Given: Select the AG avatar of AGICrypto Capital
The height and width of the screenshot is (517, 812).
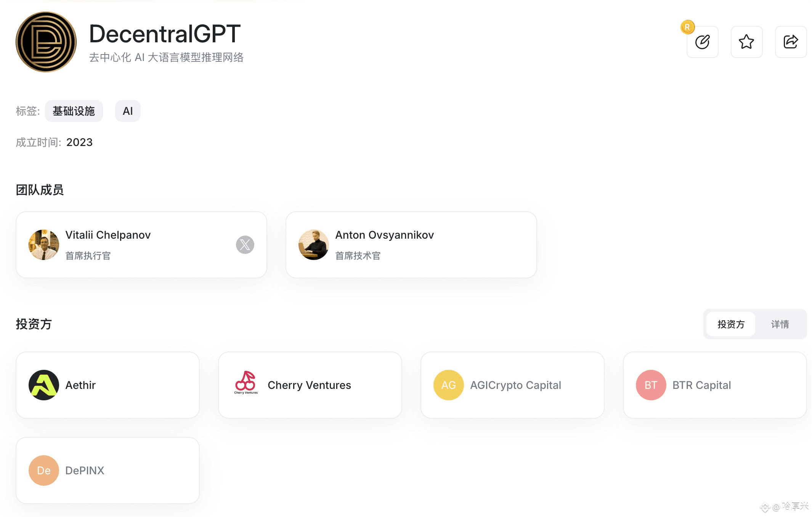Looking at the screenshot, I should (449, 385).
